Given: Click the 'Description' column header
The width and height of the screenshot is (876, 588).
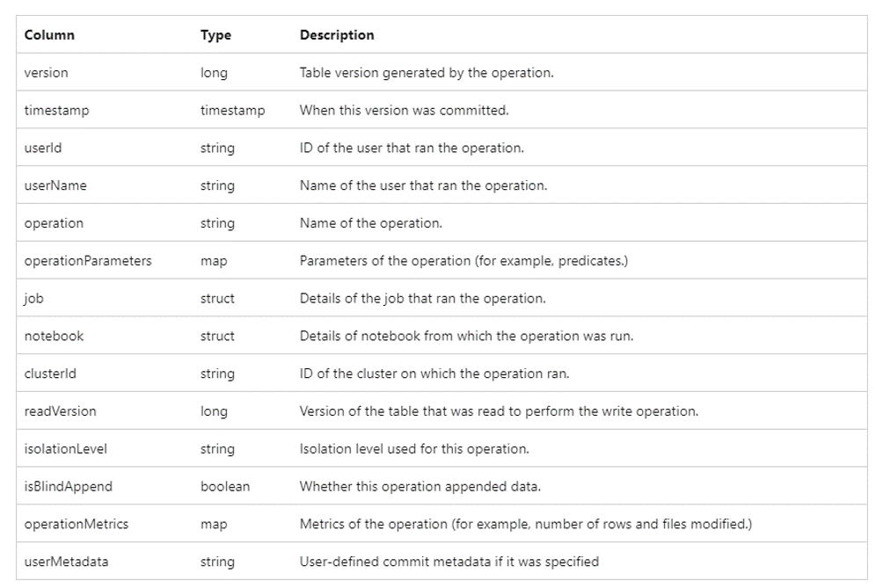Looking at the screenshot, I should click(x=337, y=35).
